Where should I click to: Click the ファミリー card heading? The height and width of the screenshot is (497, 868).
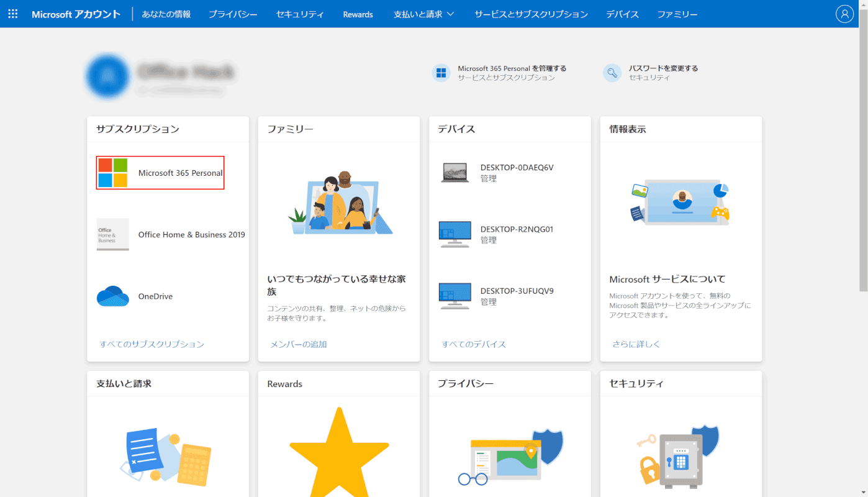(x=291, y=129)
